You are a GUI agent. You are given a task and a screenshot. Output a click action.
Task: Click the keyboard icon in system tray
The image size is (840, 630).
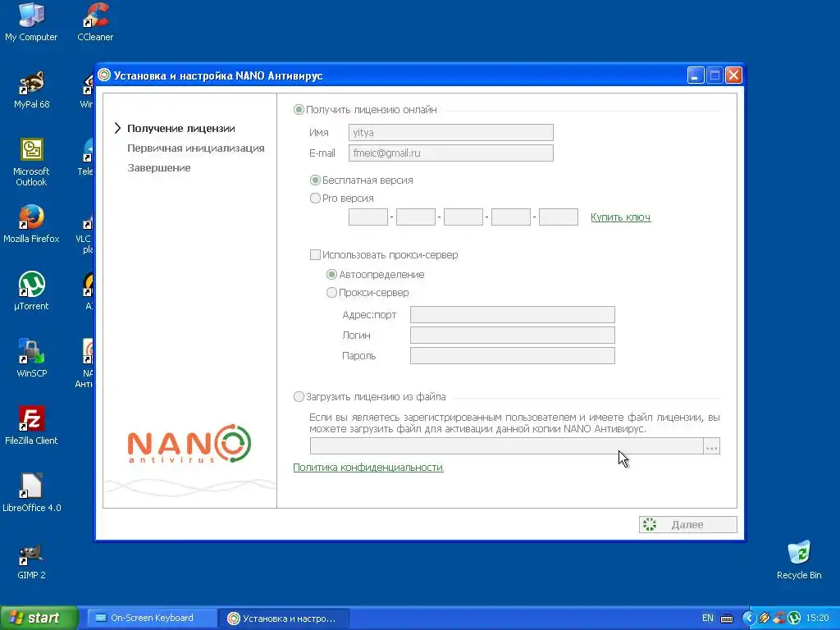(727, 619)
